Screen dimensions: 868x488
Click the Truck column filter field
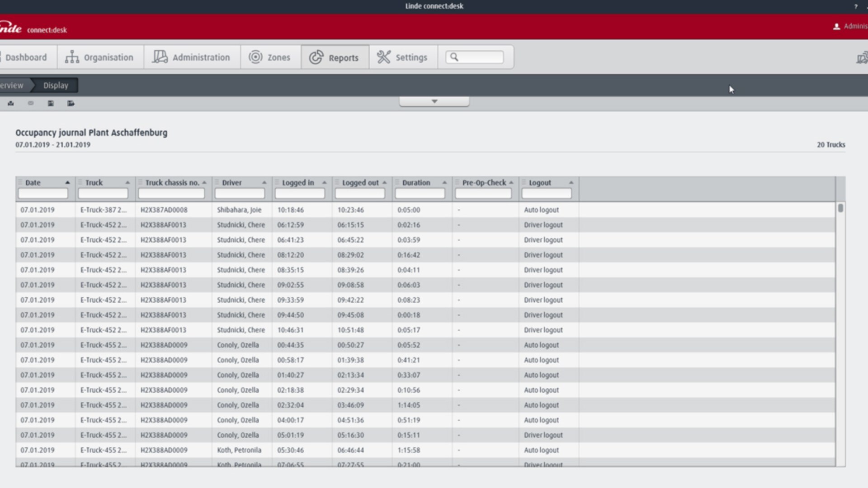pos(103,194)
